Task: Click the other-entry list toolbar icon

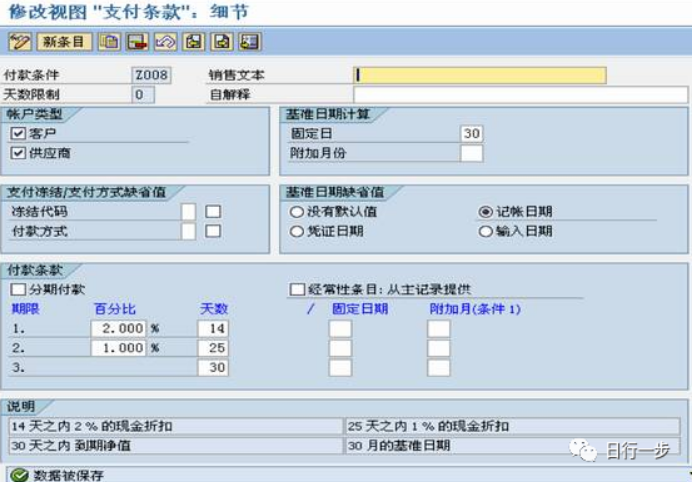Action: (250, 42)
